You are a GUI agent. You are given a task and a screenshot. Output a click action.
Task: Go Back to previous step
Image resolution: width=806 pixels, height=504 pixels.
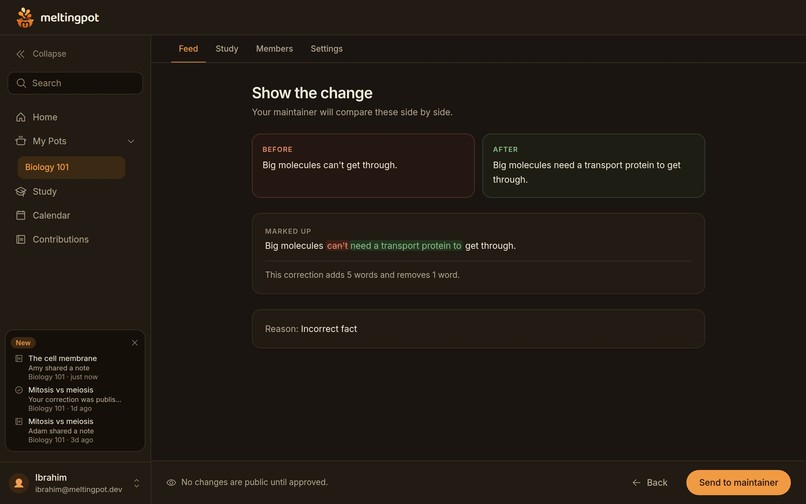[x=650, y=482]
